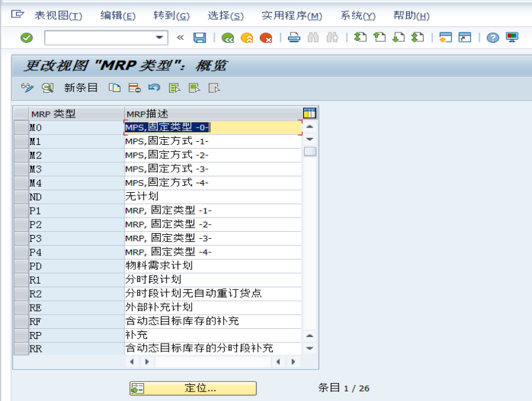Click the MRP 类型 column header
The width and height of the screenshot is (532, 401).
click(77, 113)
